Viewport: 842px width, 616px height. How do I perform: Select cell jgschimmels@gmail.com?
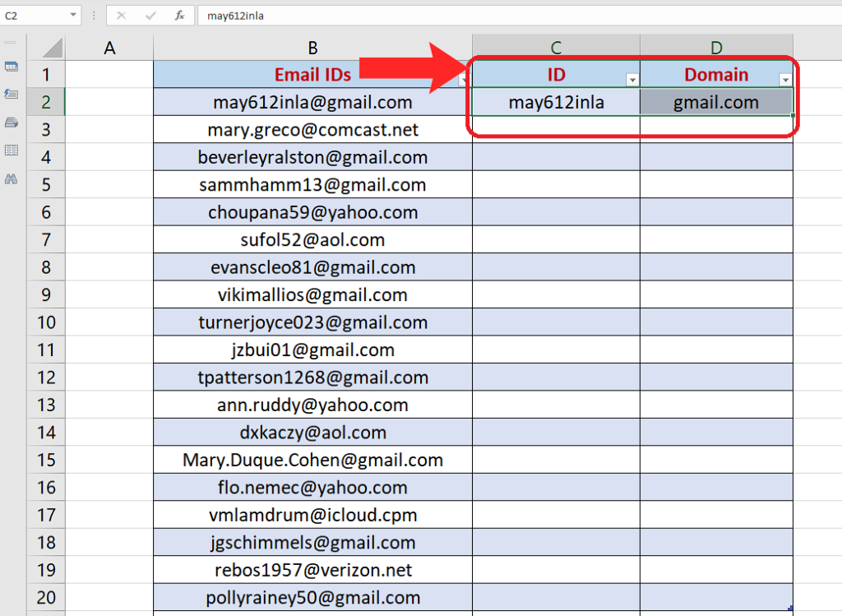(312, 543)
